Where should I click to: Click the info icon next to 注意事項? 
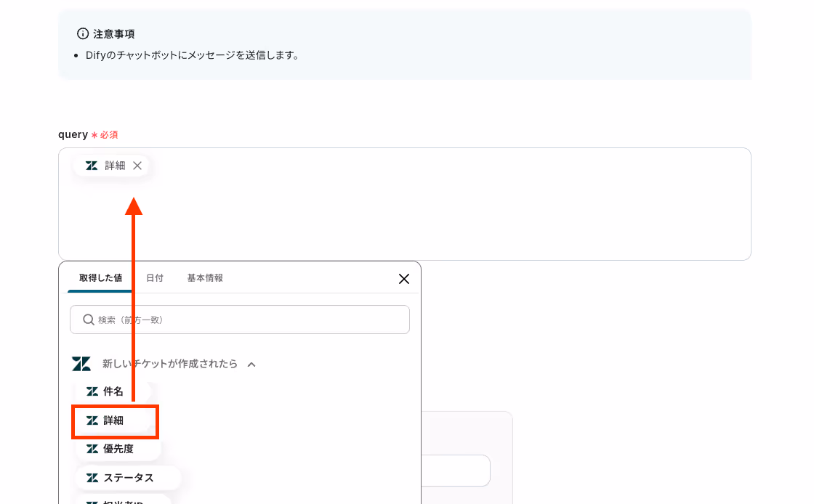pos(83,33)
